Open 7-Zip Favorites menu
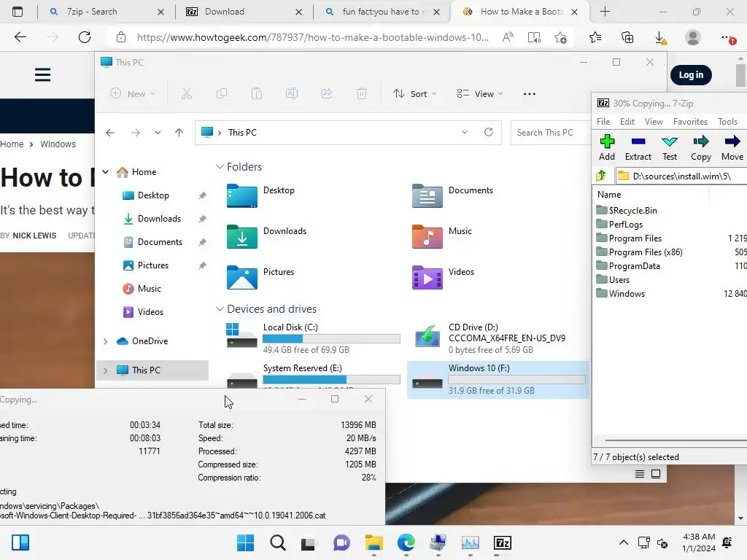747x560 pixels. (x=690, y=122)
